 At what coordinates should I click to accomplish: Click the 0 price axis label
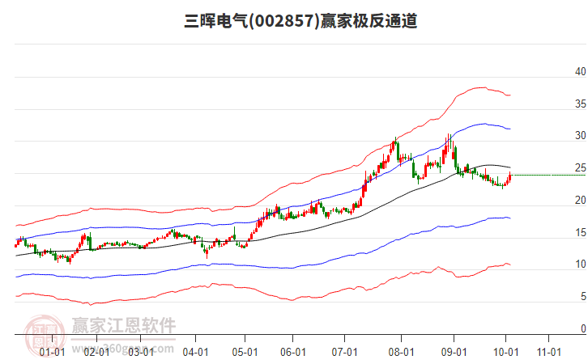583,328
